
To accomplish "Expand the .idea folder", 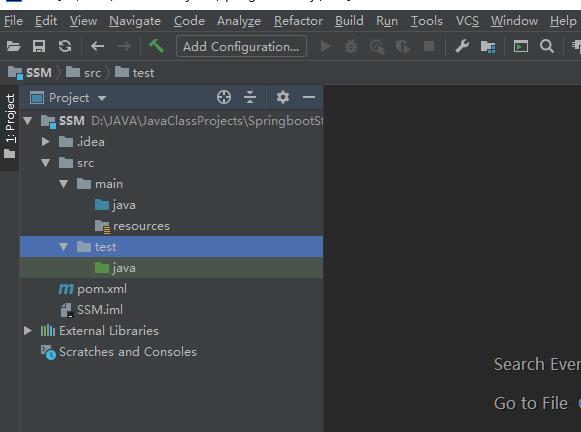I will (46, 142).
